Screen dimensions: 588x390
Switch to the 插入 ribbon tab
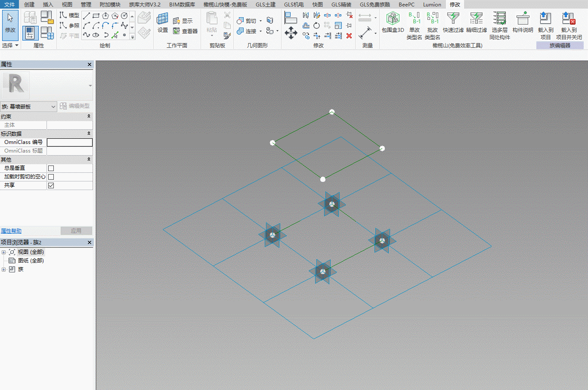pos(48,4)
